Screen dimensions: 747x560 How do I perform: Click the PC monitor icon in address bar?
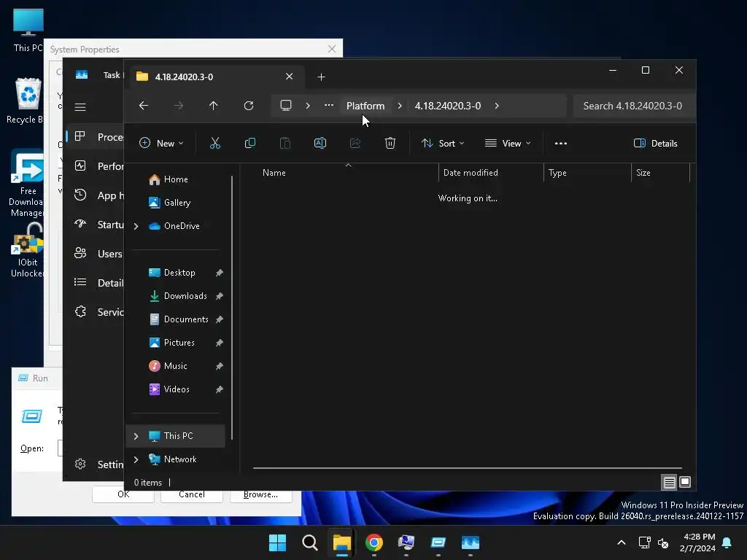pyautogui.click(x=286, y=105)
